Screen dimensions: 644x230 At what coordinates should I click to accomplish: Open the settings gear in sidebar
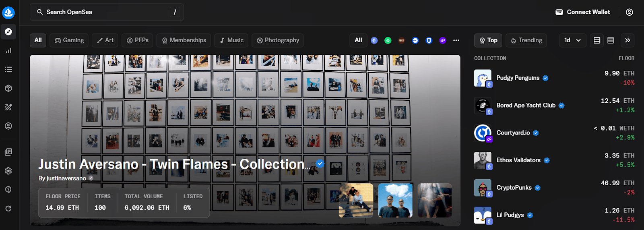[x=8, y=171]
